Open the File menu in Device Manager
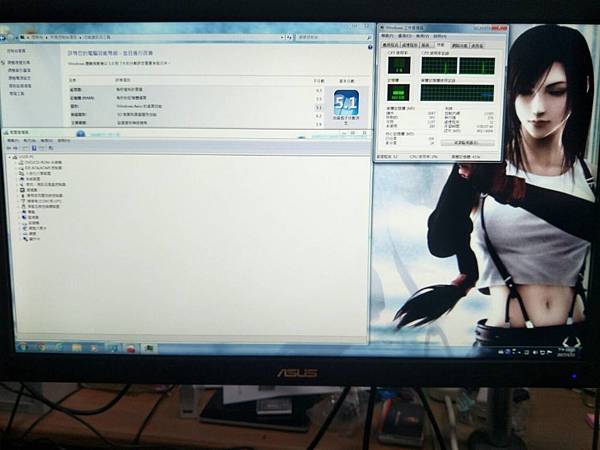 (13, 140)
